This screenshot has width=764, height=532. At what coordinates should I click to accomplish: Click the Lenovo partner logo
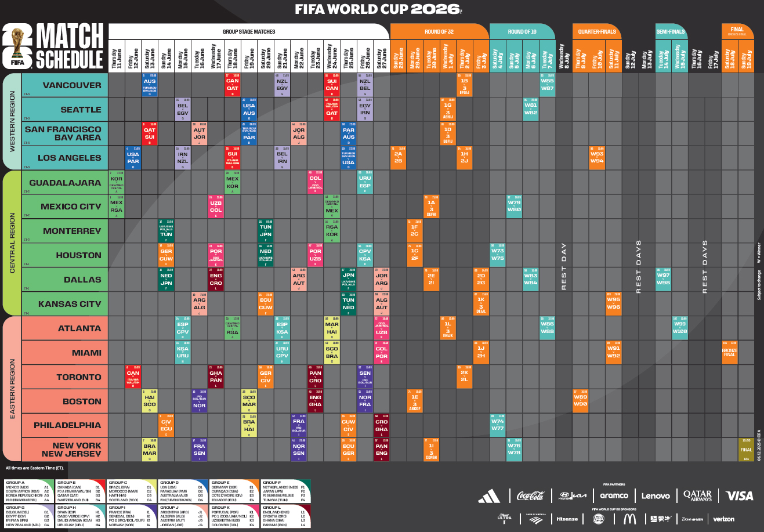656,496
